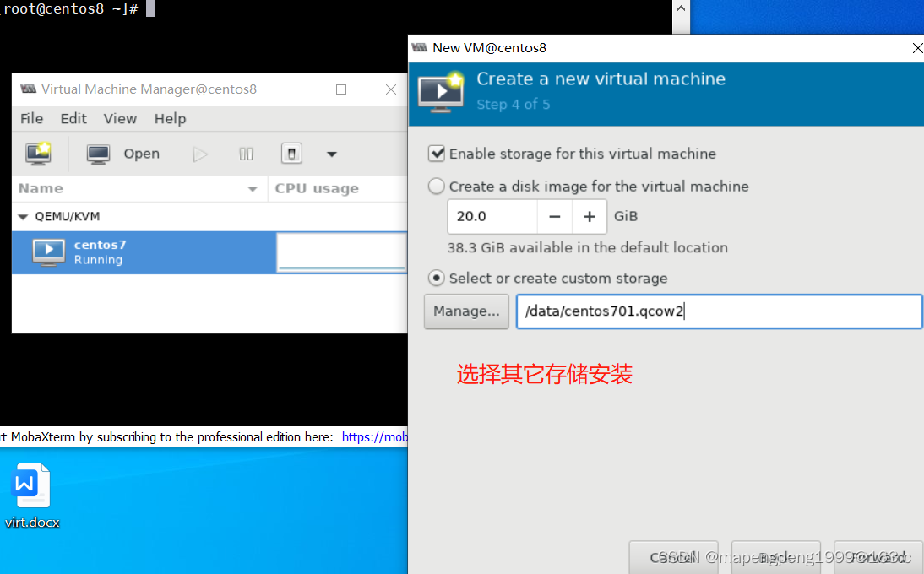
Task: Open the virt.docx desktop file icon
Action: tap(32, 485)
